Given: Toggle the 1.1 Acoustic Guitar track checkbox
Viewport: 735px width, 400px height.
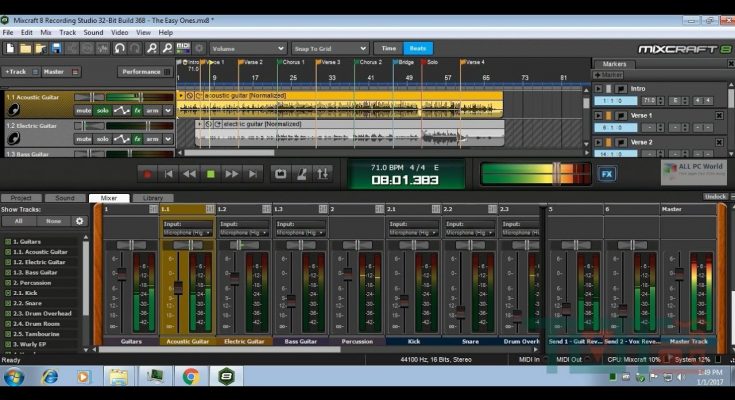Looking at the screenshot, I should (8, 252).
